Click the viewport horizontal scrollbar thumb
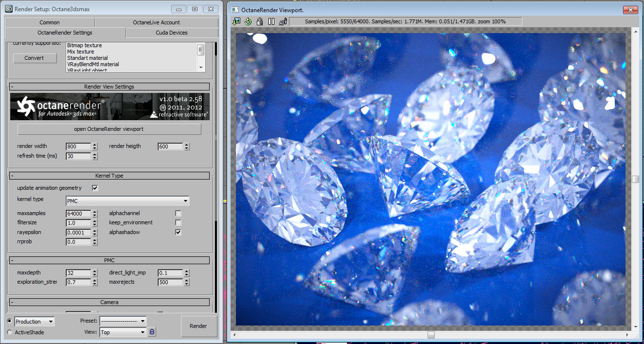 (431, 335)
